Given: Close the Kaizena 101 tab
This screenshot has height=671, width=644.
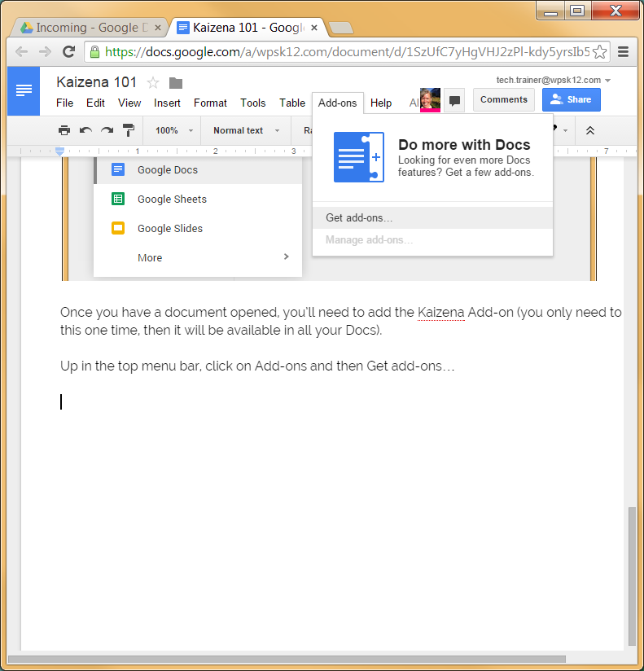Looking at the screenshot, I should coord(314,28).
